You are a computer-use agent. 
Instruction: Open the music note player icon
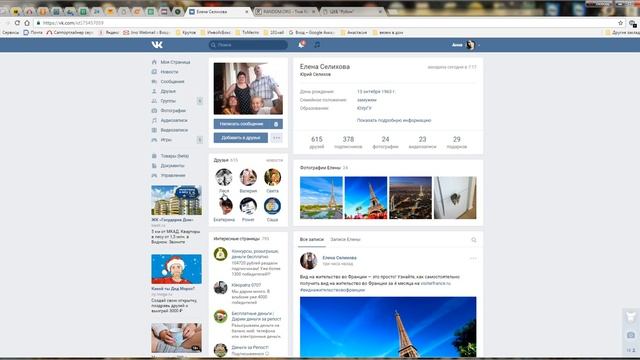(x=317, y=44)
